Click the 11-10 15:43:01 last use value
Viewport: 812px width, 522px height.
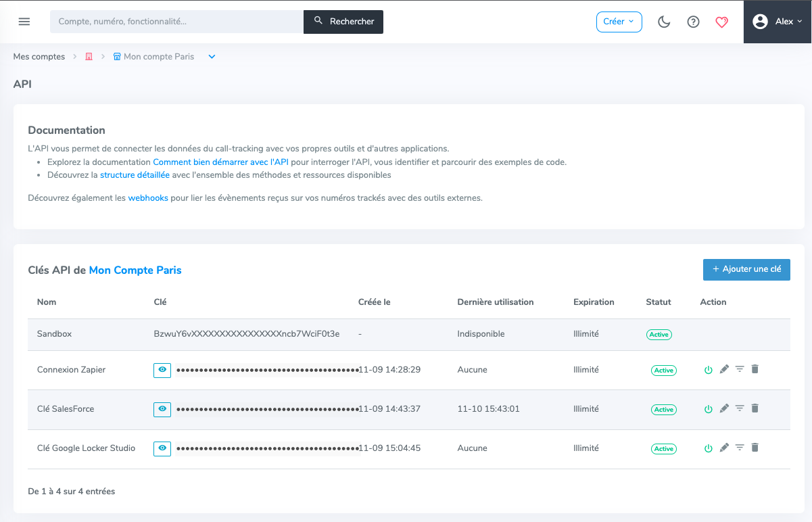click(x=488, y=409)
